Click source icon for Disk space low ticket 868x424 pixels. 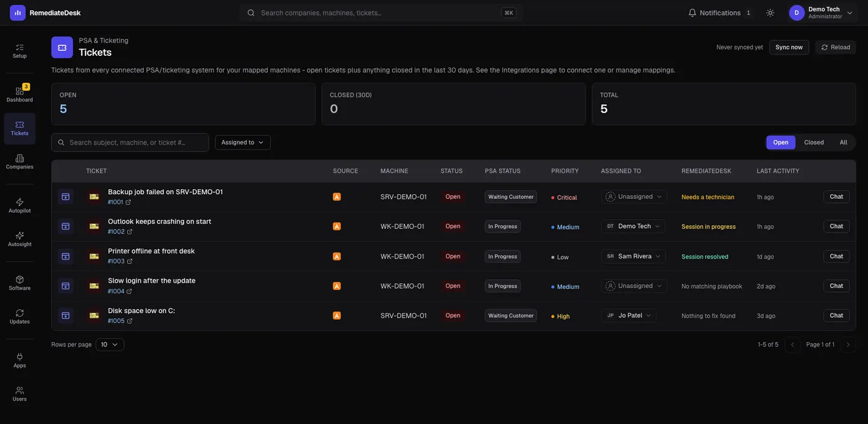click(337, 316)
